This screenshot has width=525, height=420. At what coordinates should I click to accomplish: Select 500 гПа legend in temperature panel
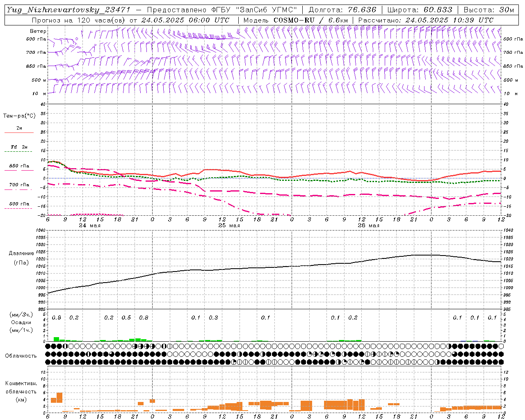pos(19,204)
